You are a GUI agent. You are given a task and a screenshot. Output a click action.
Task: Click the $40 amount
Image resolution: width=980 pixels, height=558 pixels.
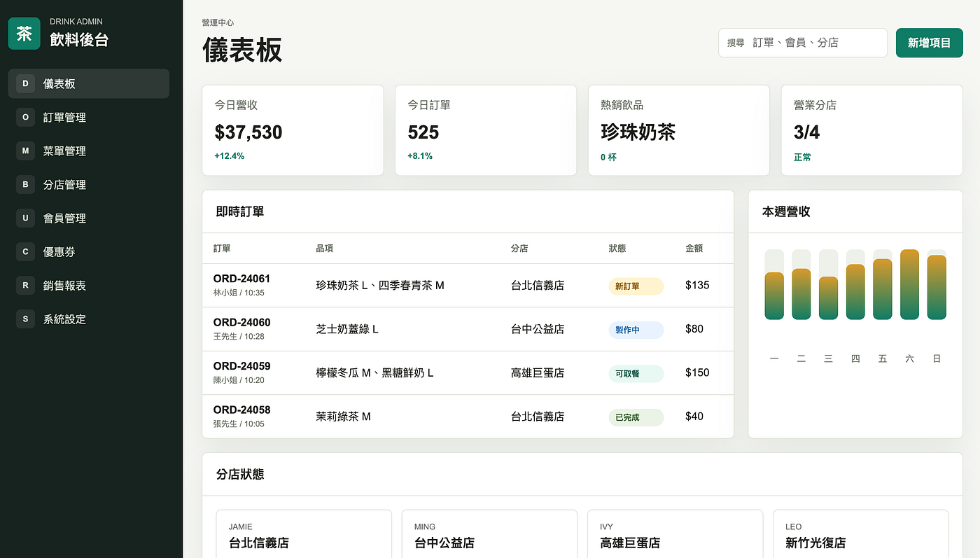[694, 417]
